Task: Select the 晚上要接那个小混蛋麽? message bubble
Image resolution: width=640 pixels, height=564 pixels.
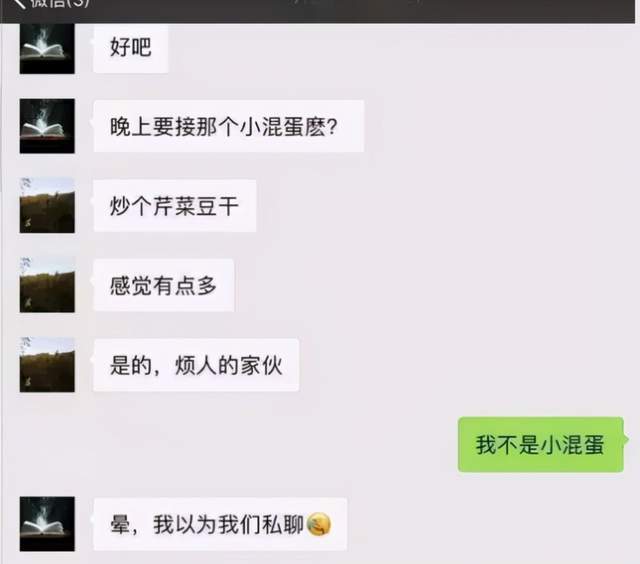Action: click(x=229, y=126)
